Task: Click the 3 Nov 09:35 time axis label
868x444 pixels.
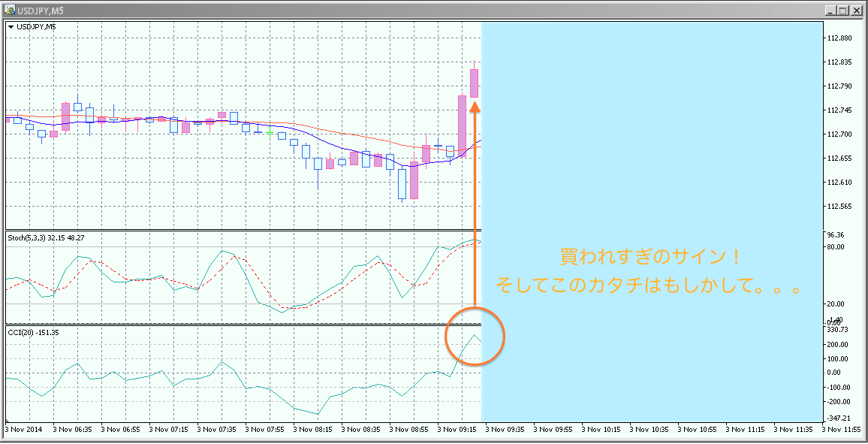Action: click(x=508, y=430)
